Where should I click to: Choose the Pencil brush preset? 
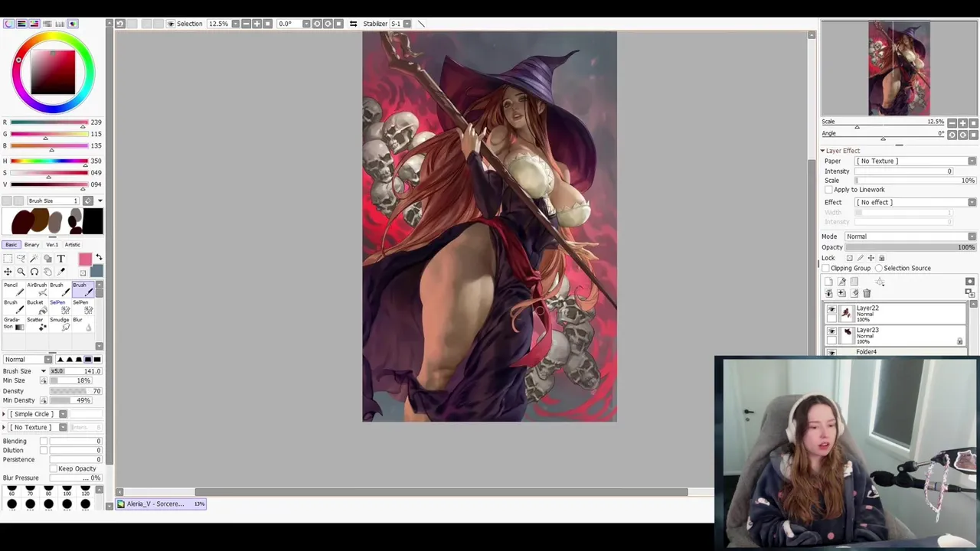pyautogui.click(x=13, y=290)
